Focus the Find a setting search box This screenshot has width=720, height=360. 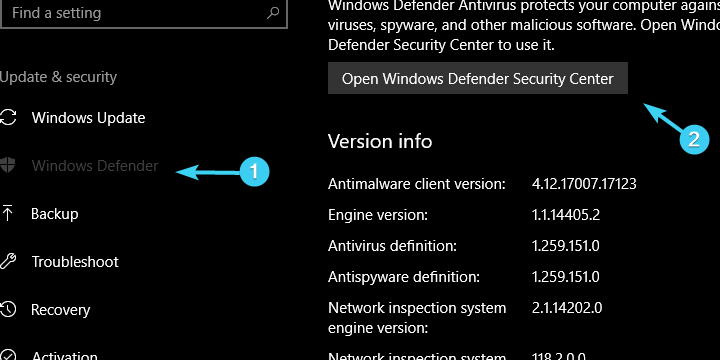pos(144,13)
